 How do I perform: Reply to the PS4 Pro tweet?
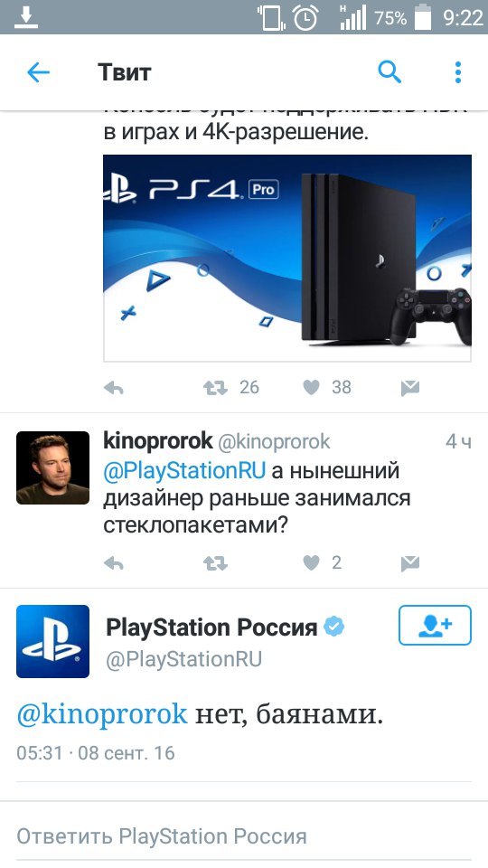click(x=114, y=388)
